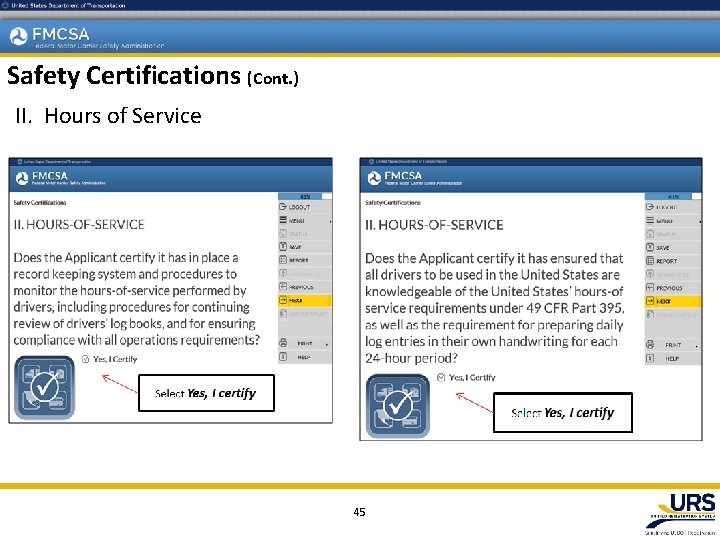The image size is (720, 540).
Task: Click the Save icon in right screenshot sidebar
Action: click(650, 248)
